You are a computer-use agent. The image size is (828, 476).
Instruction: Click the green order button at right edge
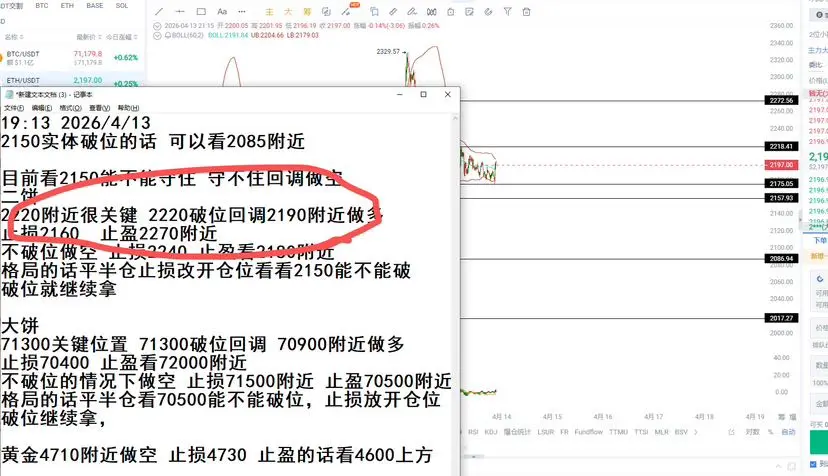coord(818,442)
